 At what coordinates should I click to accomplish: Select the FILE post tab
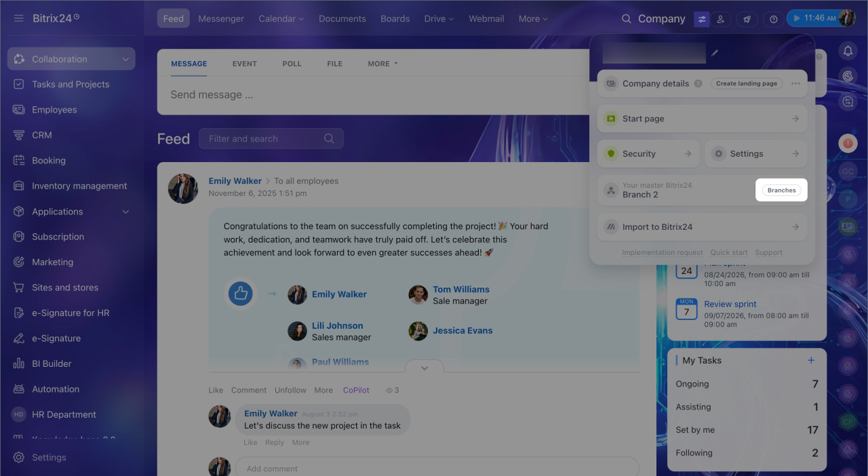pyautogui.click(x=334, y=64)
